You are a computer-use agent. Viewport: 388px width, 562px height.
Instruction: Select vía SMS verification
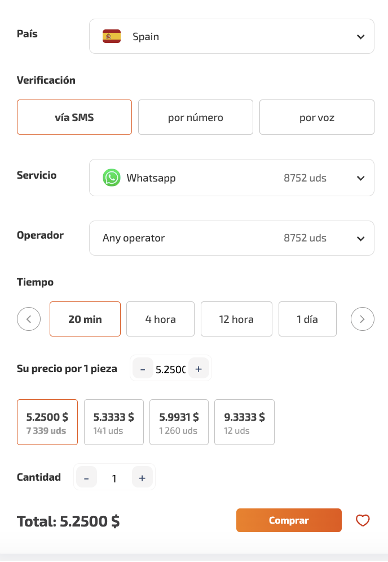tap(74, 117)
